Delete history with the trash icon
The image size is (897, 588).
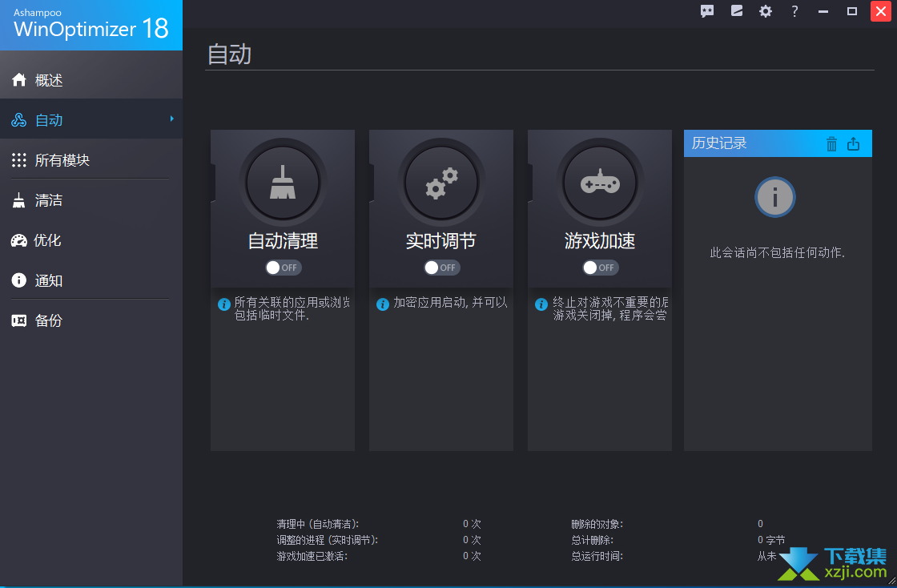tap(831, 144)
